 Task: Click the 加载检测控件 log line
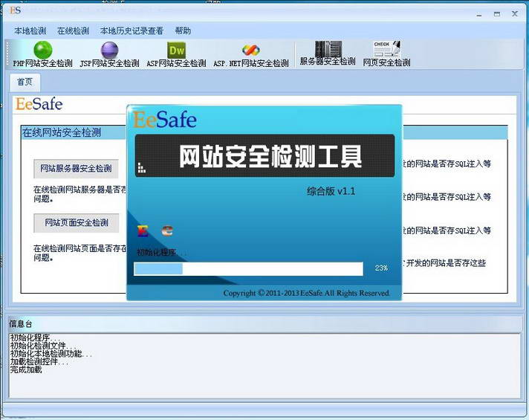(39, 362)
